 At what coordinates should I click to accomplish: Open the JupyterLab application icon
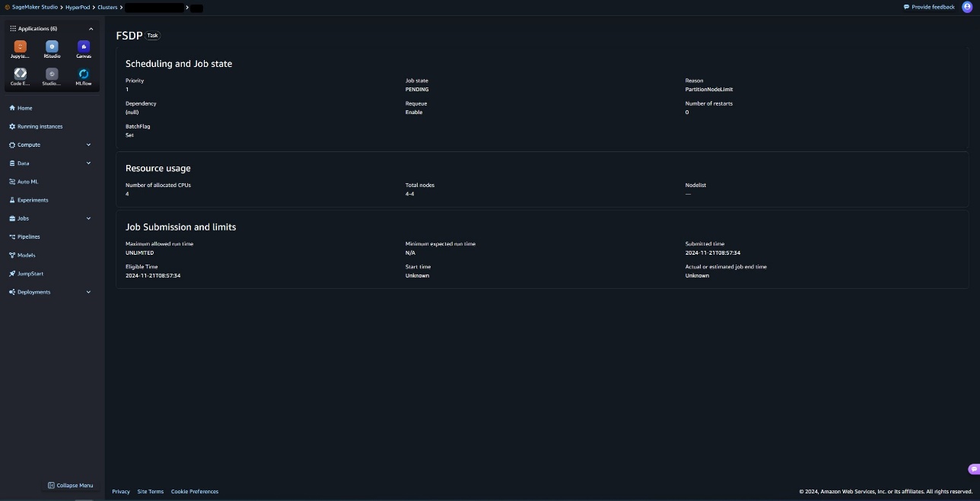21,47
